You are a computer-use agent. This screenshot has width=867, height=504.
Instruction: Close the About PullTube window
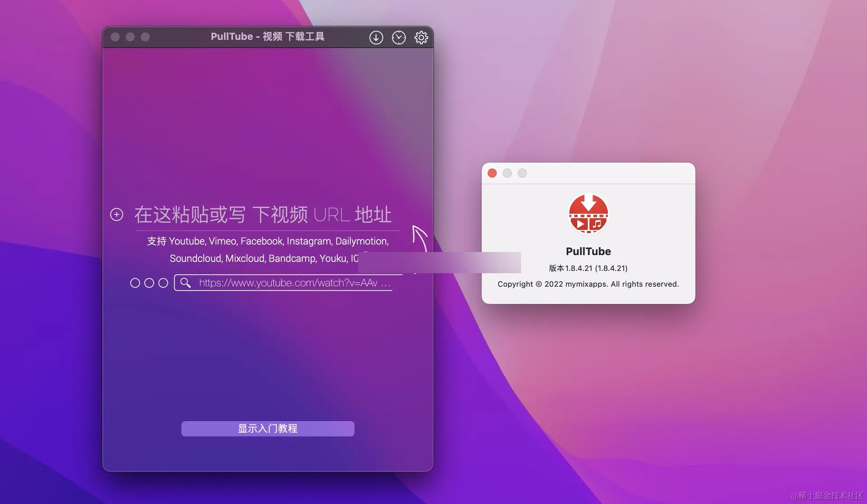click(492, 173)
